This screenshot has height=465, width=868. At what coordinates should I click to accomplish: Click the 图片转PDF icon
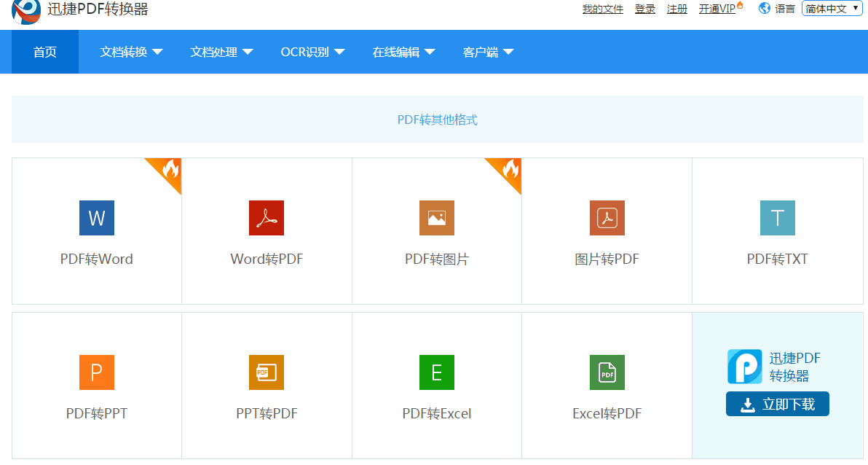click(x=607, y=218)
